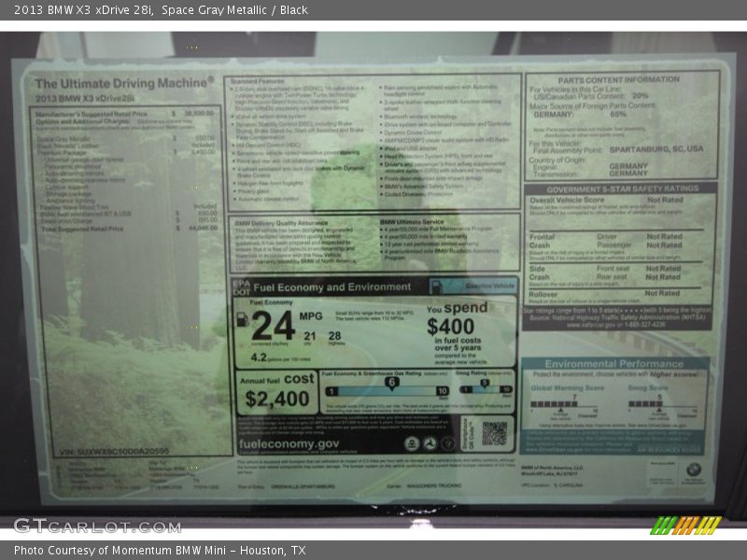Viewport: 747px width, 560px height.
Task: Click Government 5-Star Safety Ratings header
Action: click(x=622, y=188)
